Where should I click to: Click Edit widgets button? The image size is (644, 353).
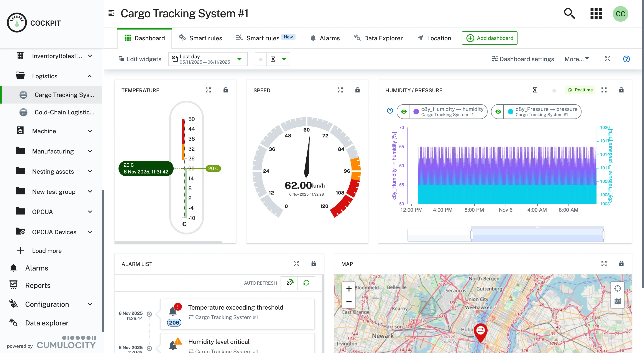pos(140,59)
